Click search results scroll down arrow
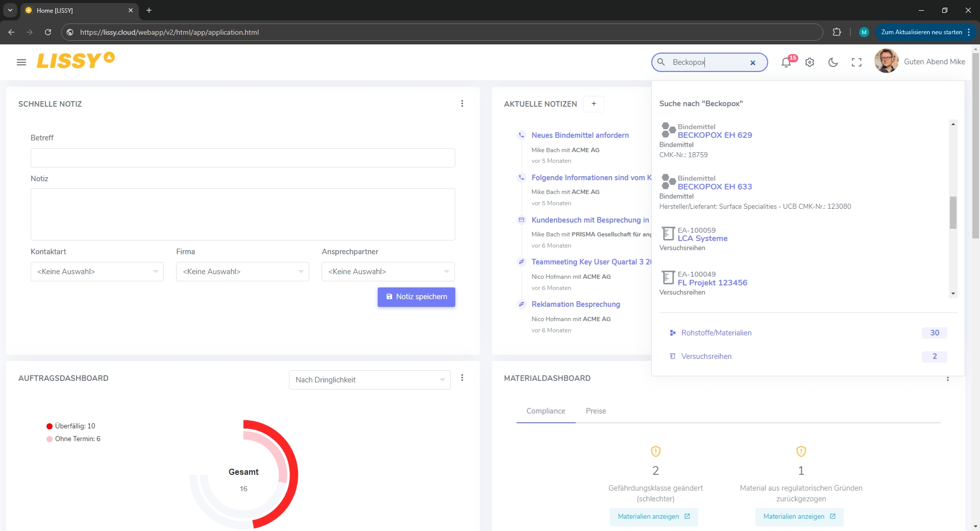This screenshot has width=980, height=531. [x=953, y=294]
